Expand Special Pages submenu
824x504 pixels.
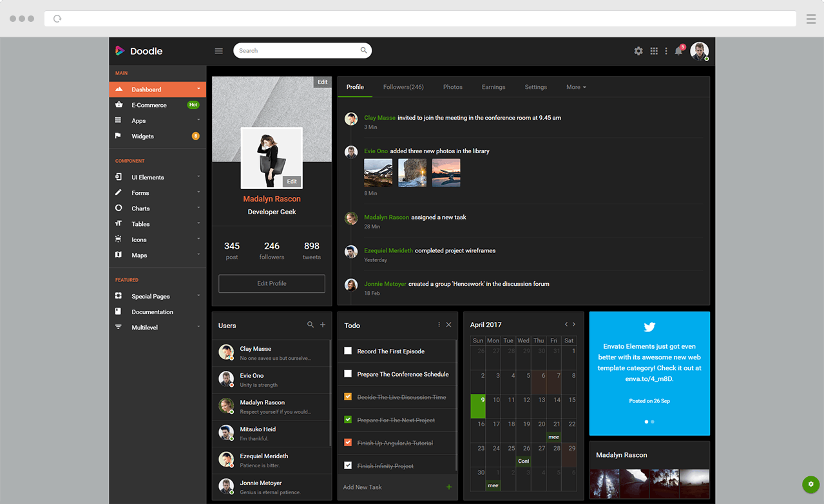pos(158,296)
